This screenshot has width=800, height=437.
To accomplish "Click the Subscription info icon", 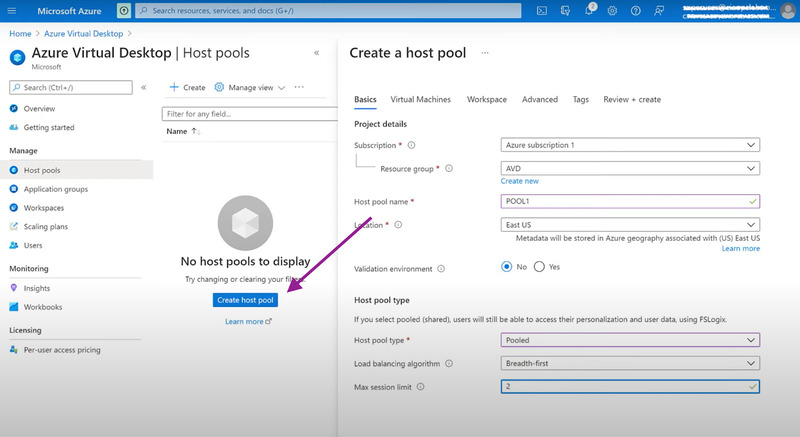I will 411,145.
